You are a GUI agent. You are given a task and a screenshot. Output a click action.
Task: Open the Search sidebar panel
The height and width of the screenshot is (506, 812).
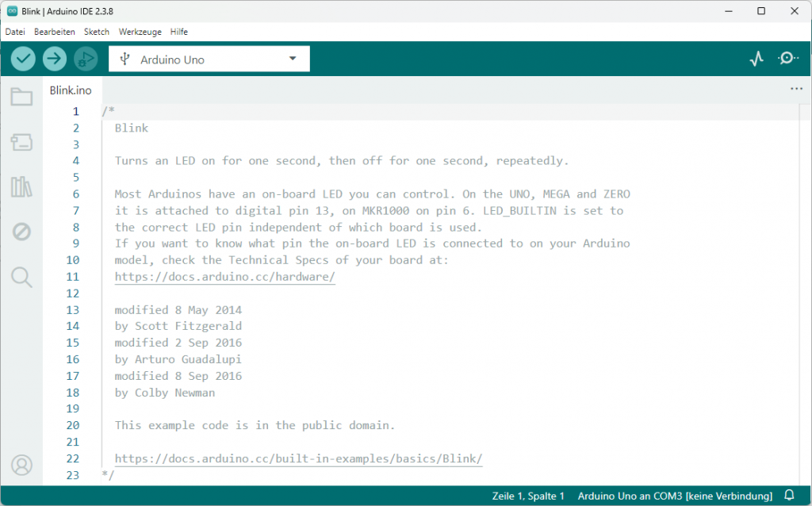[21, 277]
